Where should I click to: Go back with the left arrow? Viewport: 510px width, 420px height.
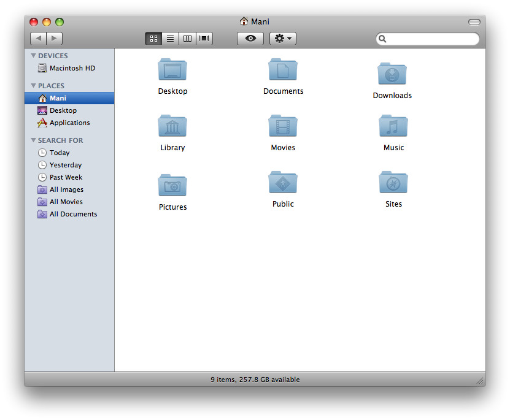(x=39, y=39)
